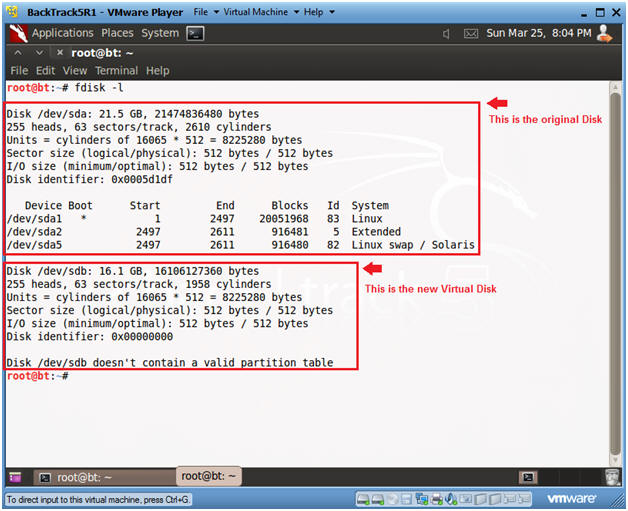This screenshot has width=628, height=511.
Task: Click 'Disk identifier: 0x00000000' line
Action: [x=90, y=337]
